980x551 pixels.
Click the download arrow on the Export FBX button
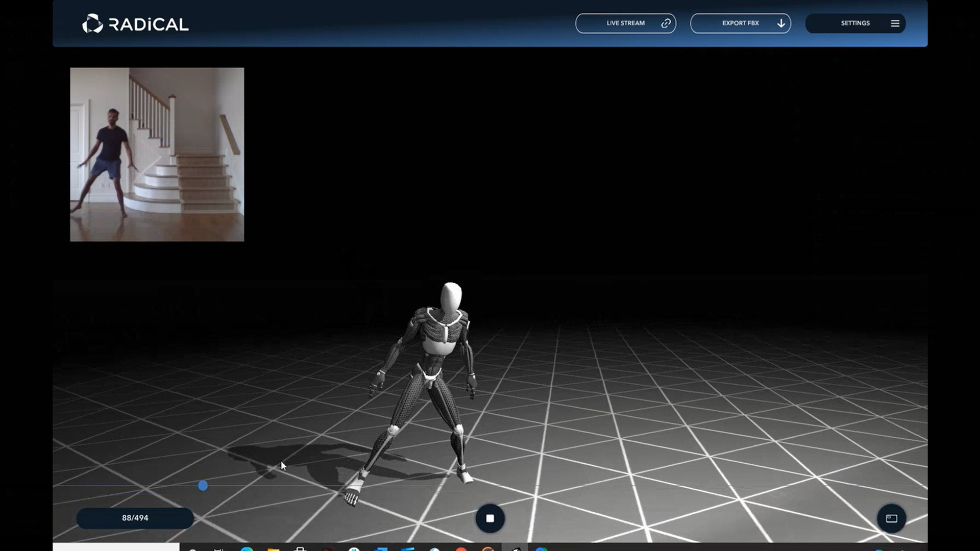[x=780, y=23]
